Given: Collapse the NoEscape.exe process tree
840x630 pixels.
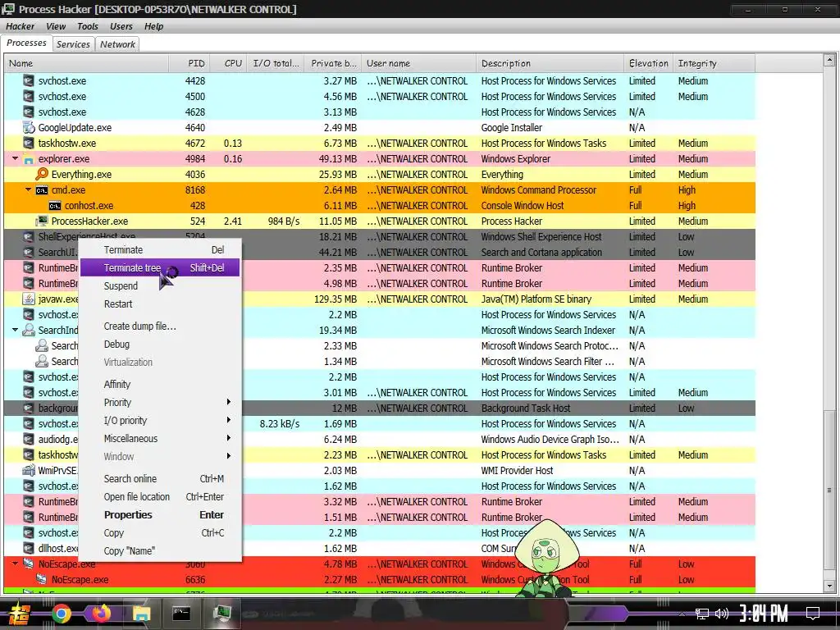Looking at the screenshot, I should point(15,564).
